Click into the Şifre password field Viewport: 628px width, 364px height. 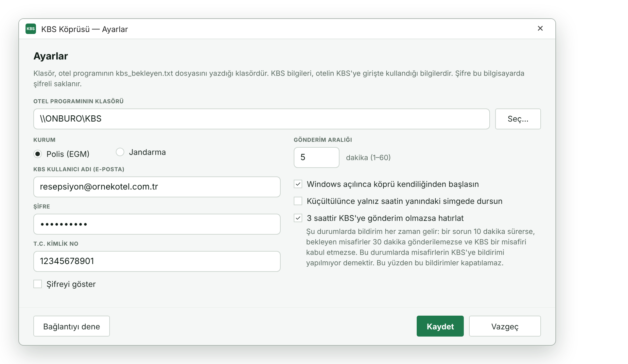click(157, 224)
